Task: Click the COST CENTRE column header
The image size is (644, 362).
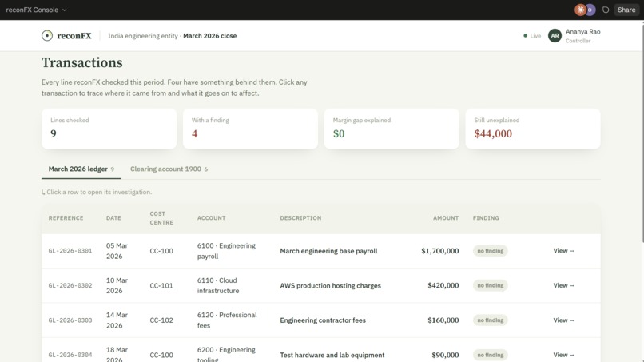Action: pyautogui.click(x=161, y=218)
